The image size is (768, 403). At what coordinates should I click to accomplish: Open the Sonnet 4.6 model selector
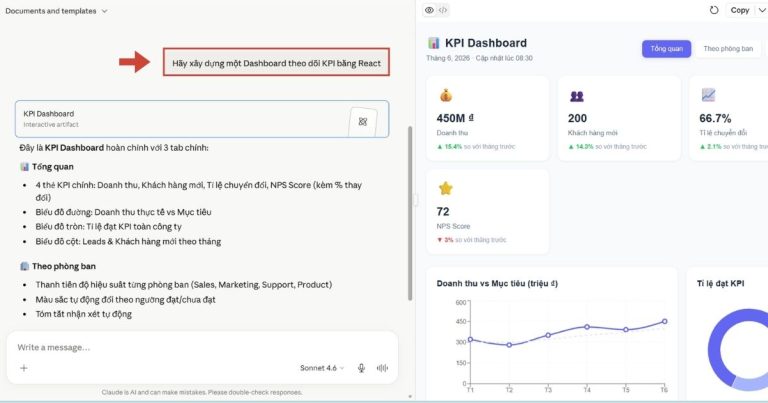[322, 368]
